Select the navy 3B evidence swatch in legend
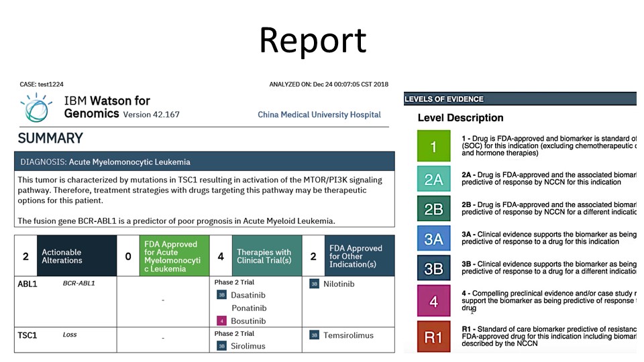The height and width of the screenshot is (362, 644). click(x=434, y=267)
